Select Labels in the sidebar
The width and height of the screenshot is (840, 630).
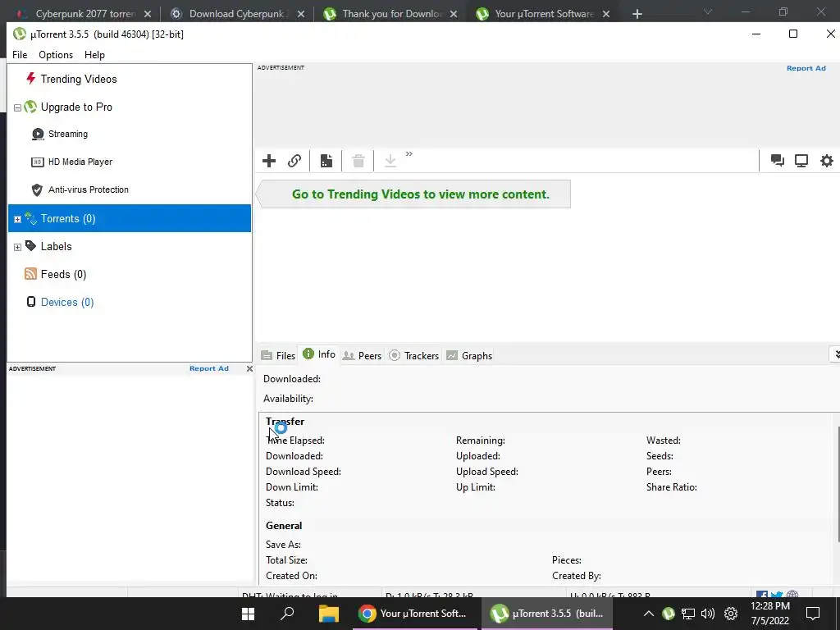57,246
